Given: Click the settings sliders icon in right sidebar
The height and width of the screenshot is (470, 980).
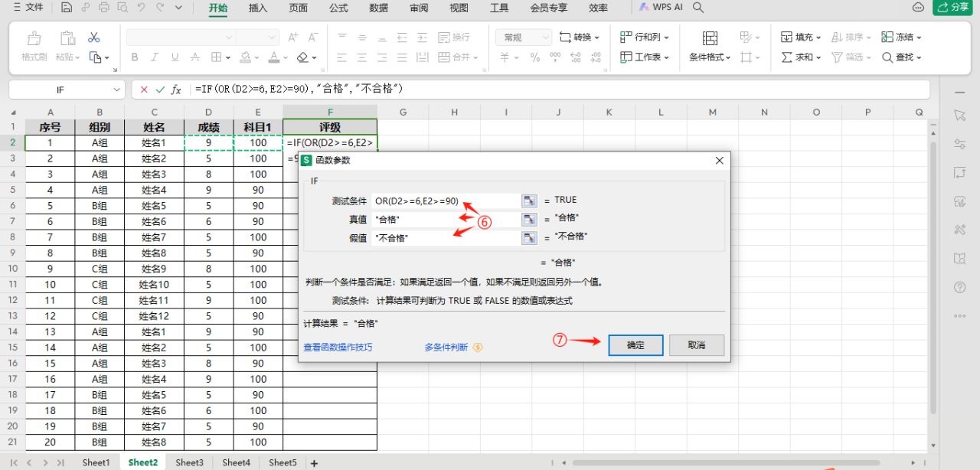Looking at the screenshot, I should [960, 144].
